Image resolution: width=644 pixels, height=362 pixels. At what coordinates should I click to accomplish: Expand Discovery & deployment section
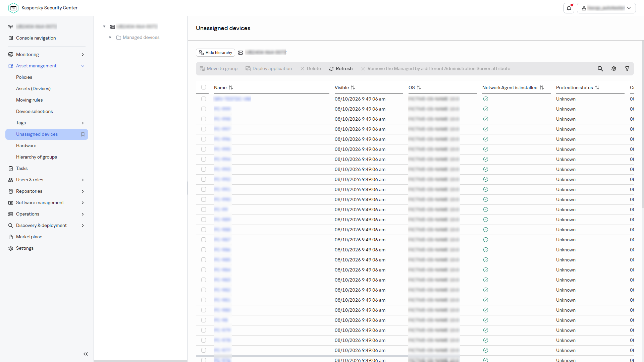[83, 226]
